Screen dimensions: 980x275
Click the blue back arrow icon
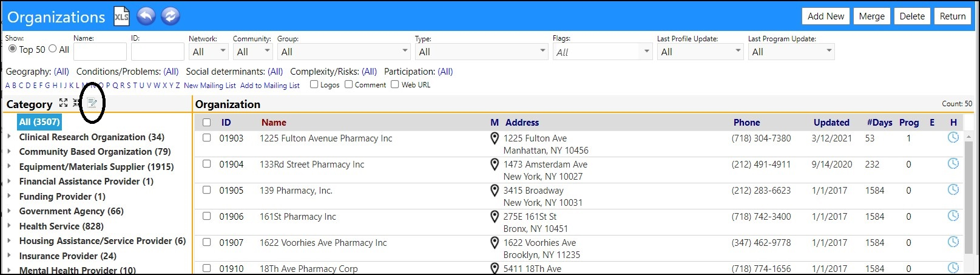point(146,16)
